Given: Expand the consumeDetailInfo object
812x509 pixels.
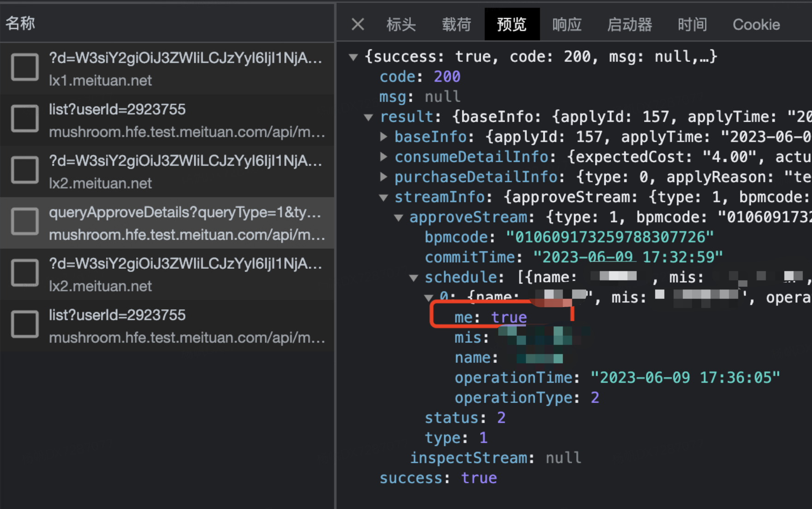Looking at the screenshot, I should (384, 157).
